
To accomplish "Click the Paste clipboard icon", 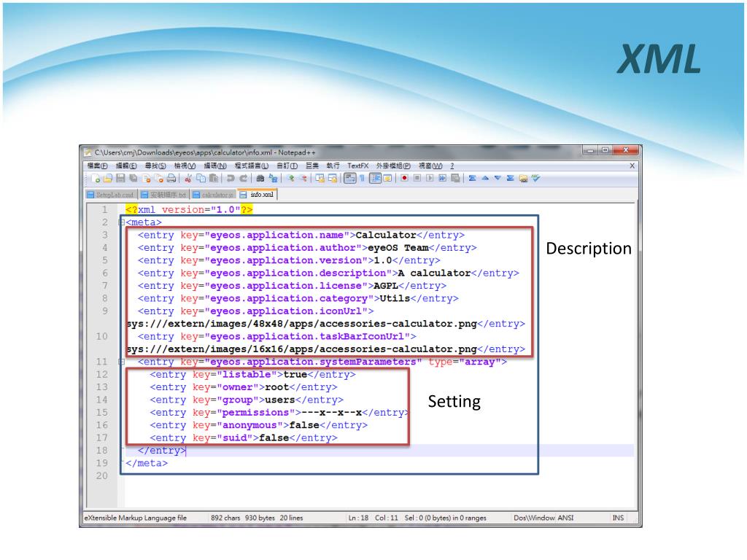I will point(214,179).
